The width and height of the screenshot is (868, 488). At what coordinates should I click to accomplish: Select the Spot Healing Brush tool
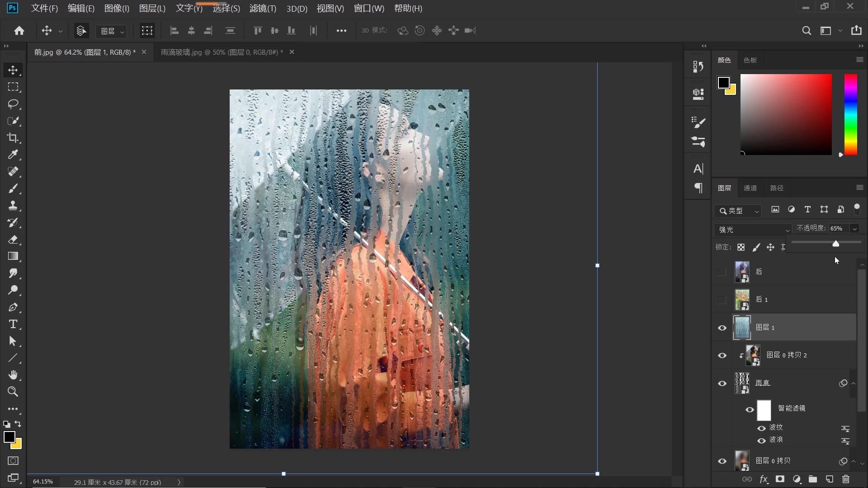[13, 172]
